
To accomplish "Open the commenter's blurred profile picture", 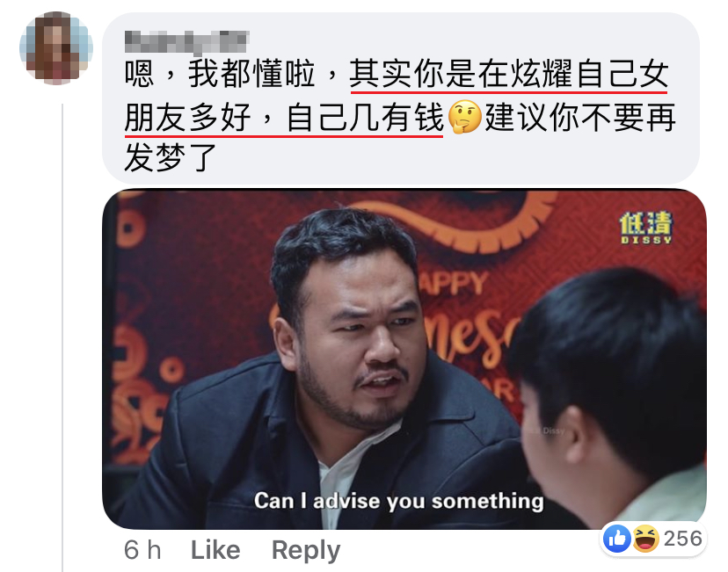I will 56,47.
